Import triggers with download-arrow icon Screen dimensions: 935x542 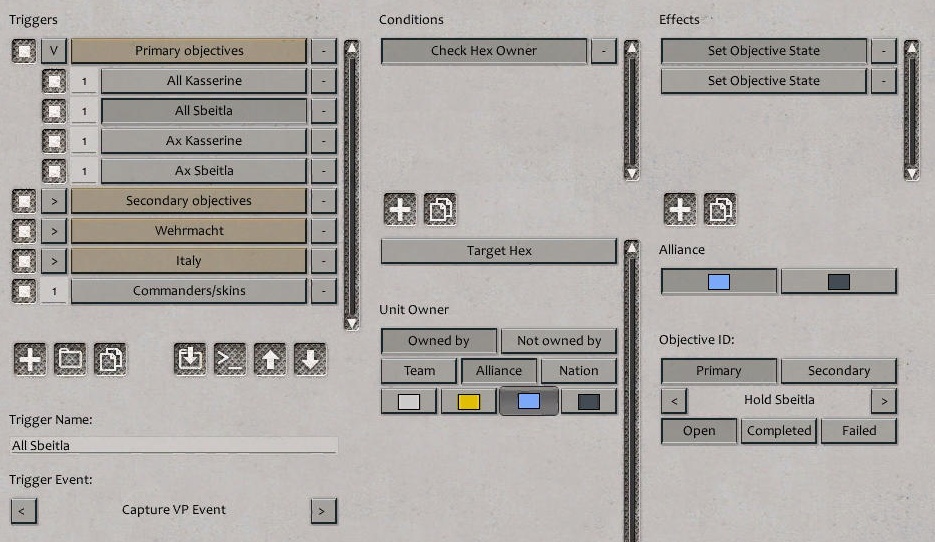click(190, 359)
